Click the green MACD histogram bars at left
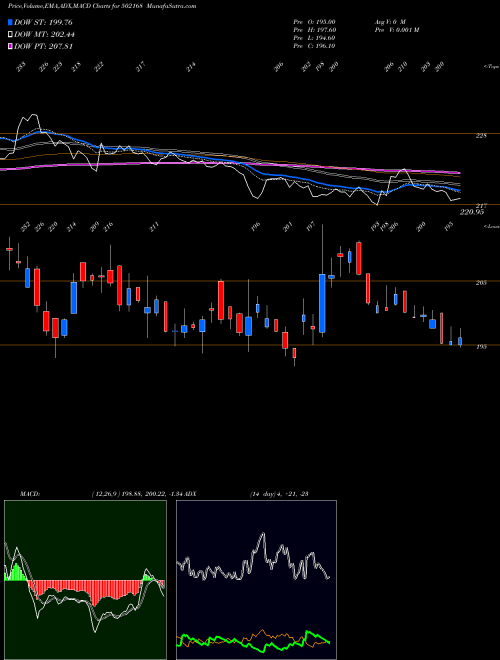This screenshot has width=500, height=660. click(x=16, y=573)
